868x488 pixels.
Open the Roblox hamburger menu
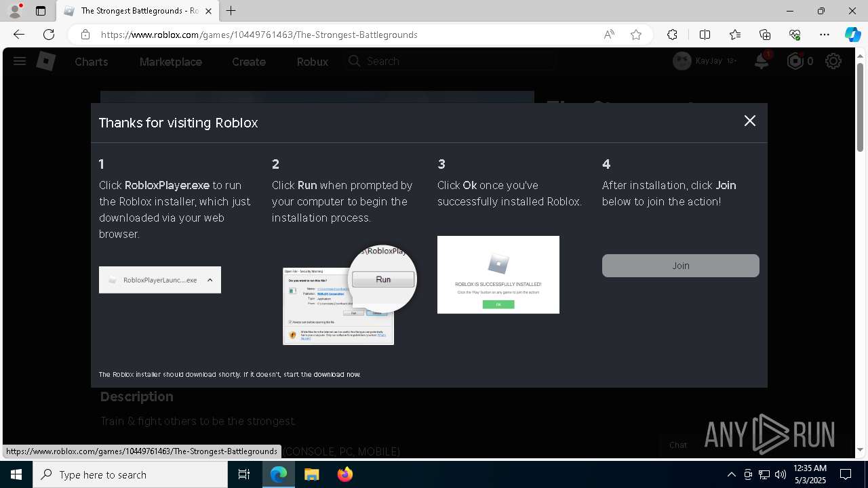tap(20, 62)
